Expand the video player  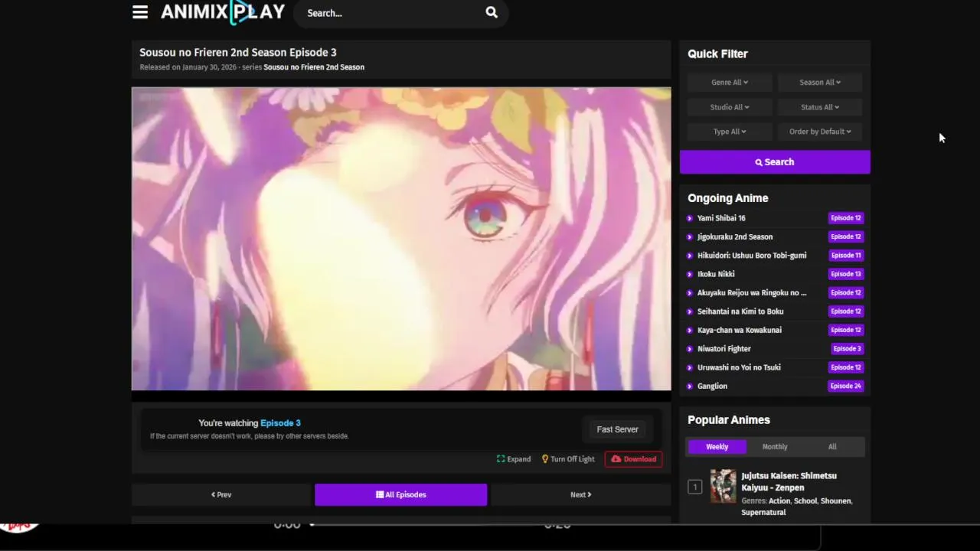tap(514, 459)
